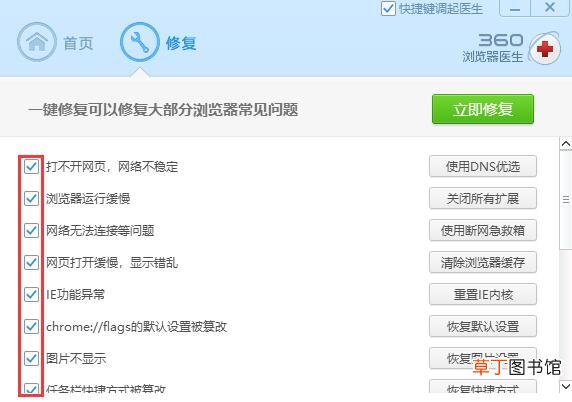
Task: Switch to the 修复 tab label
Action: [181, 43]
